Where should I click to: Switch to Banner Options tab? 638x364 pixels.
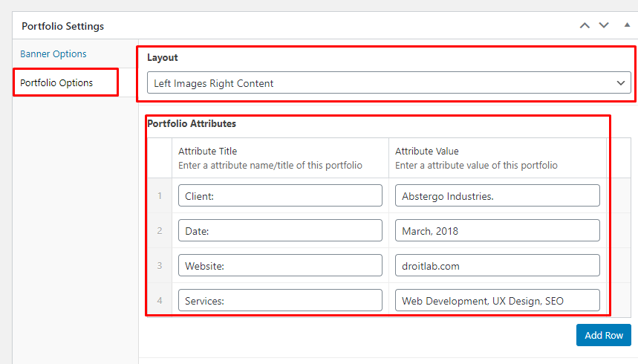[x=53, y=54]
